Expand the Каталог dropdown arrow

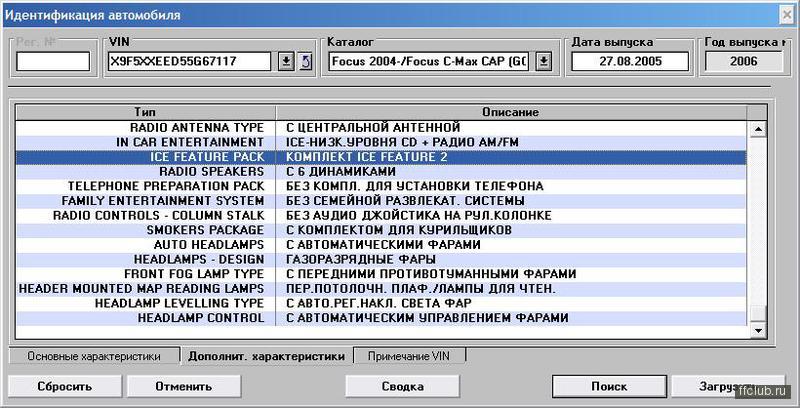(544, 62)
